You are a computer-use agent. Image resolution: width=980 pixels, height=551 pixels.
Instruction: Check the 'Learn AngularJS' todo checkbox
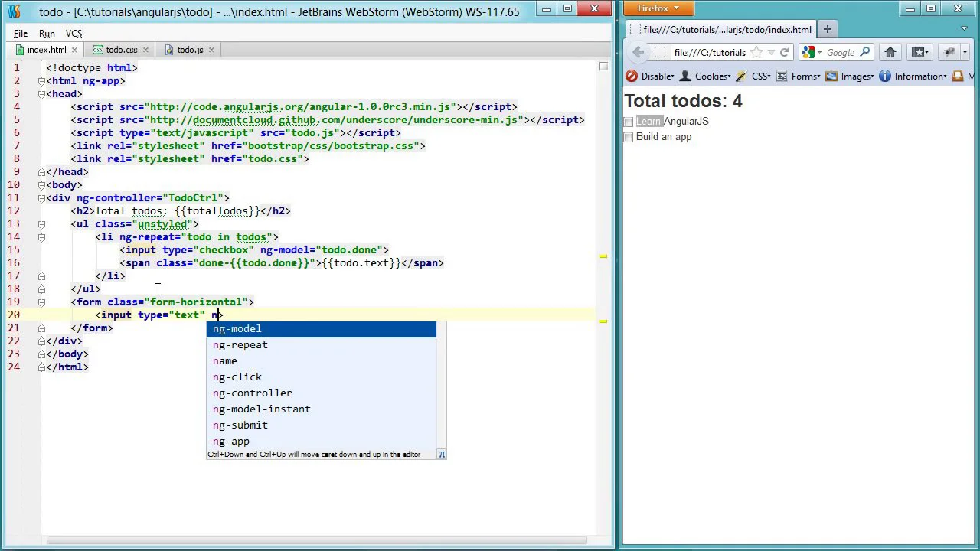tap(629, 122)
